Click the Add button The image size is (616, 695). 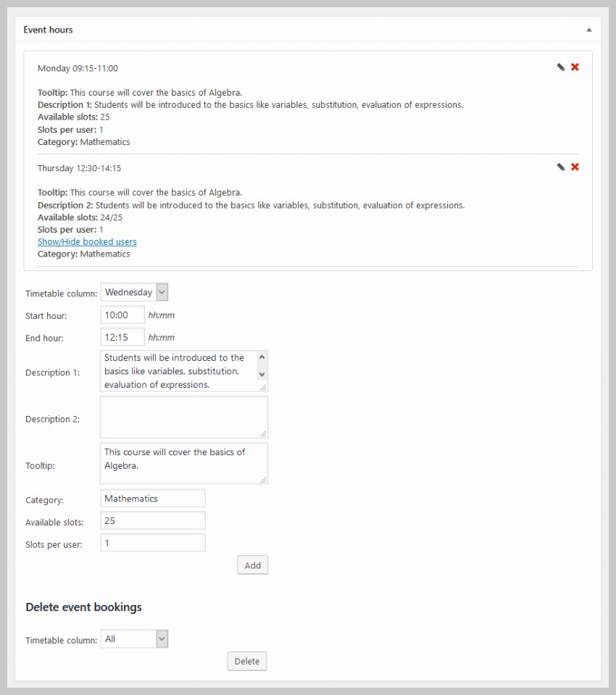pyautogui.click(x=252, y=565)
